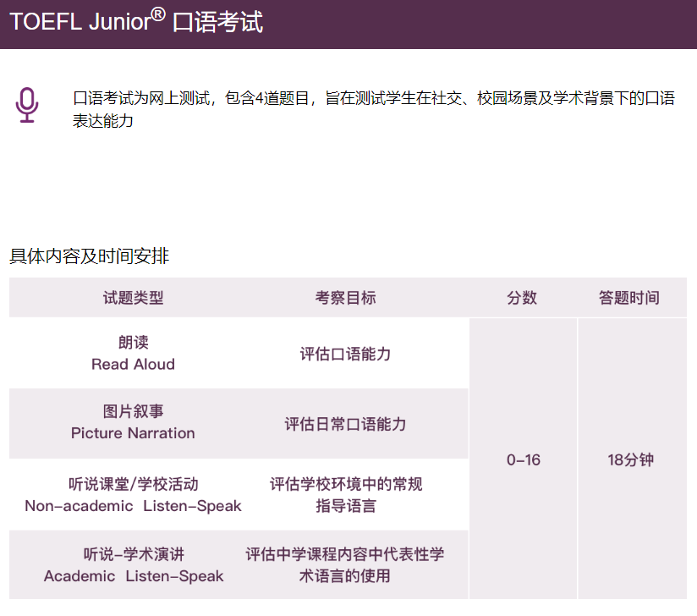Click the 评估口语能力 cell

coord(345,354)
